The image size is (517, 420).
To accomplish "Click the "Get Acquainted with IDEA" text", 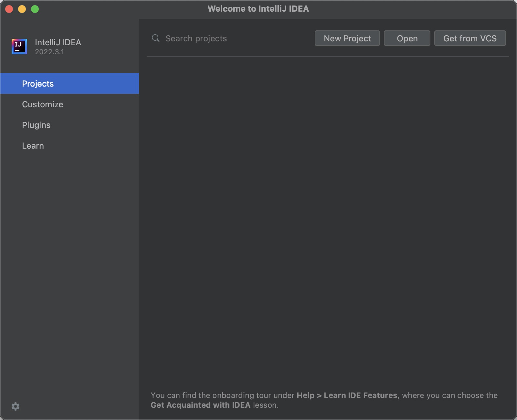I will tap(200, 405).
